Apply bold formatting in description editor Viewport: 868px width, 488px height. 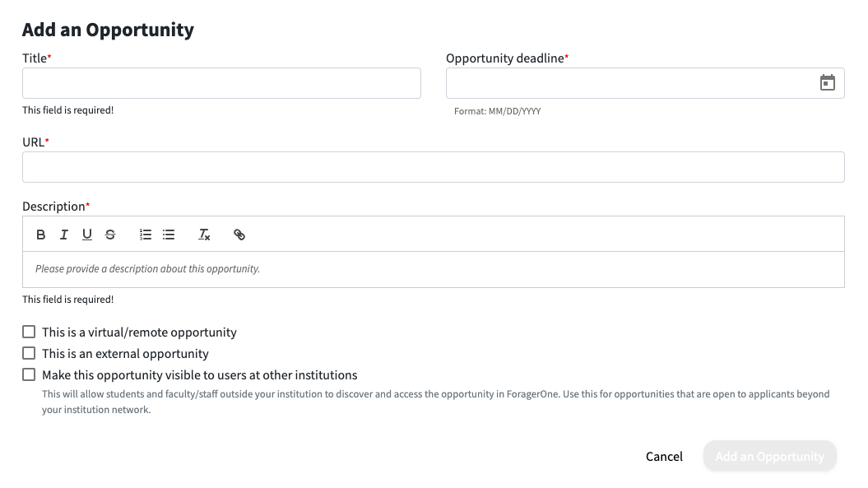click(40, 235)
